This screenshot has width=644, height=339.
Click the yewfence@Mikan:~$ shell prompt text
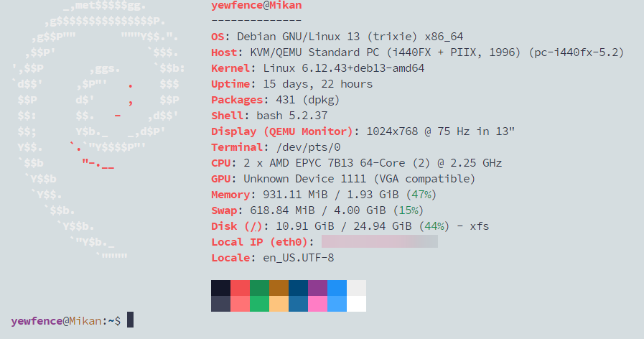(x=66, y=320)
